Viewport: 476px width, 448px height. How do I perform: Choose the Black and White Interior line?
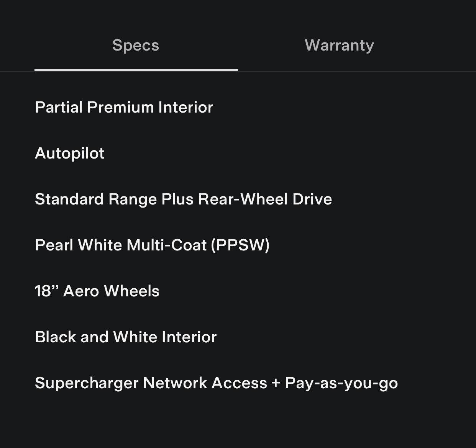(126, 337)
